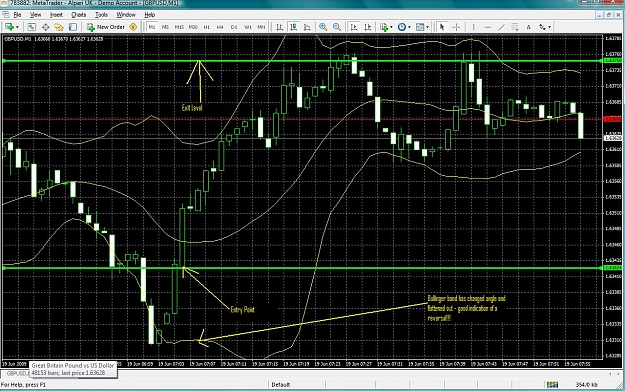
Task: Open the Insert menu
Action: [56, 15]
